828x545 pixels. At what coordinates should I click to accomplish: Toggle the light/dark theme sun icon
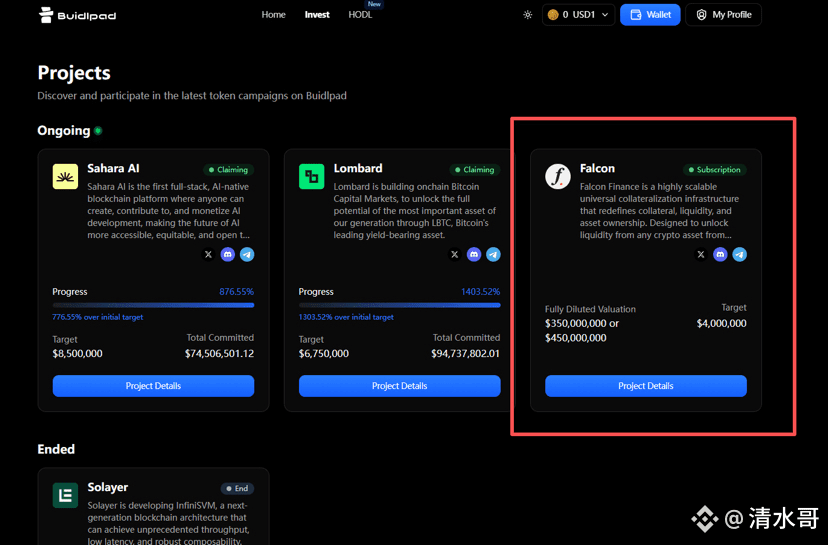tap(528, 15)
